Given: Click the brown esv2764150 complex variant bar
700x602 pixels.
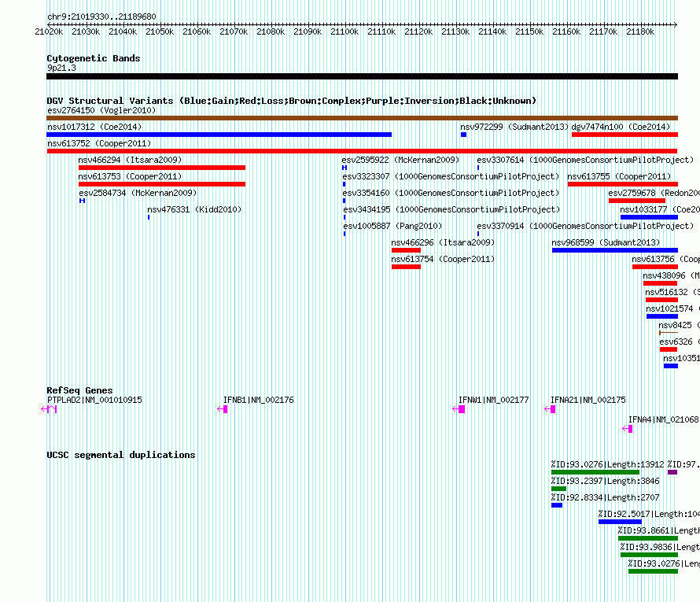Looking at the screenshot, I should 362,118.
